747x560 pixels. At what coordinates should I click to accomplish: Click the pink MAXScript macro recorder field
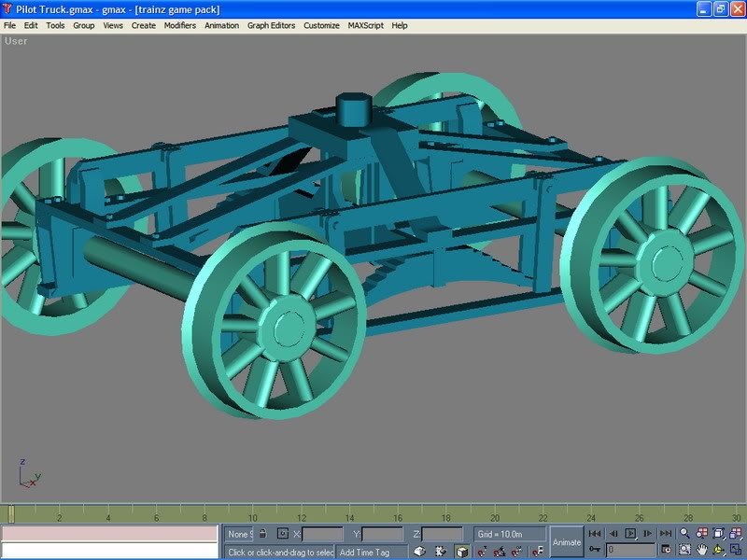pos(110,533)
